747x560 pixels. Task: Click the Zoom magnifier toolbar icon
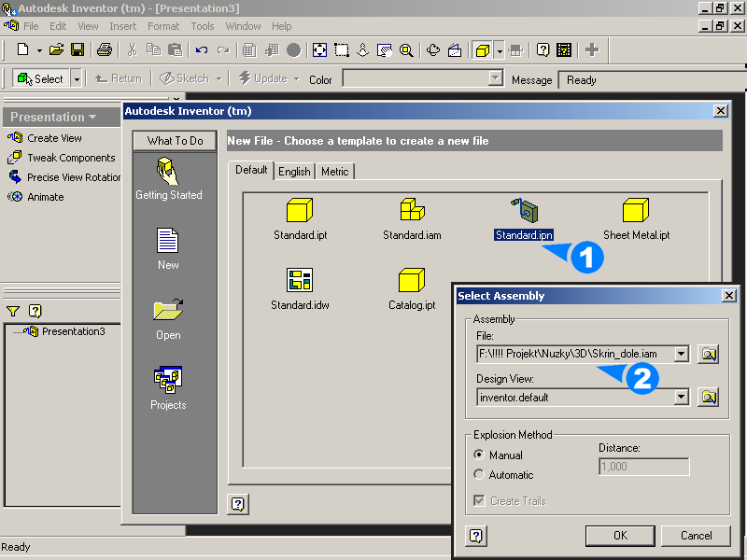pos(406,49)
